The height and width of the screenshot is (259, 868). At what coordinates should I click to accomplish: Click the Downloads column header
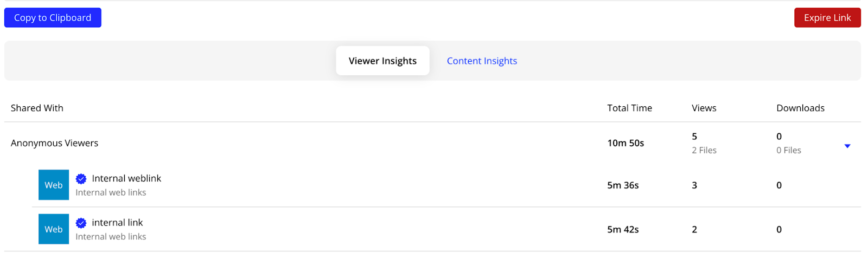(800, 108)
